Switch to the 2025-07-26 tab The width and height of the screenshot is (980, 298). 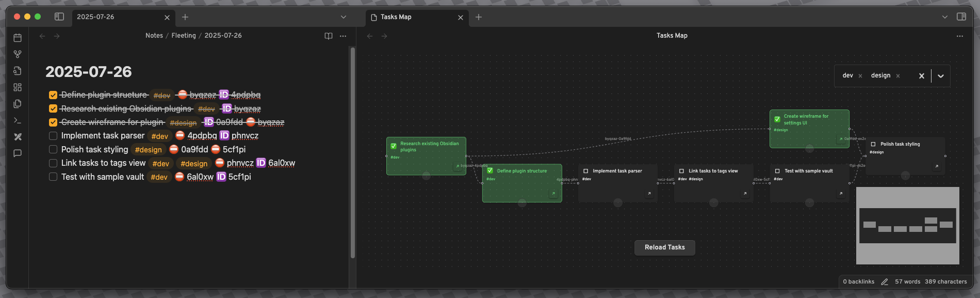119,17
